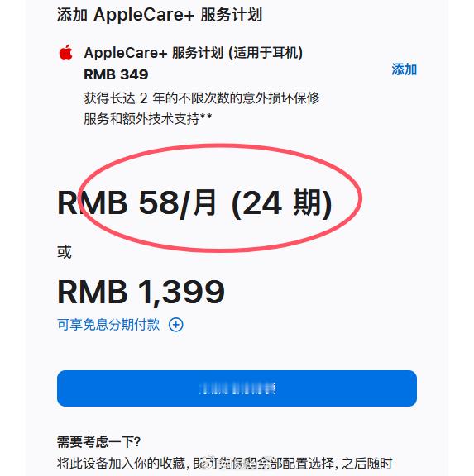474x476 pixels.
Task: Click the 添加 AppleCare+ 服务计划 heading
Action: click(160, 15)
